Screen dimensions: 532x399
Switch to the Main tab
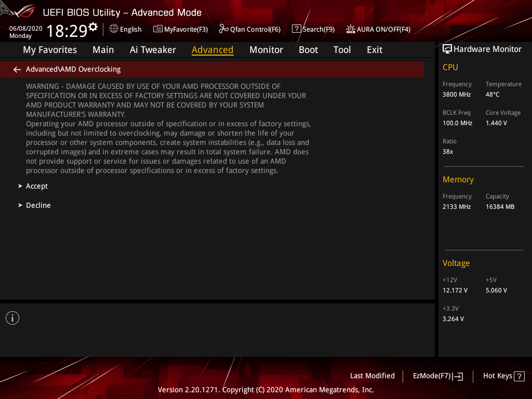click(x=103, y=50)
